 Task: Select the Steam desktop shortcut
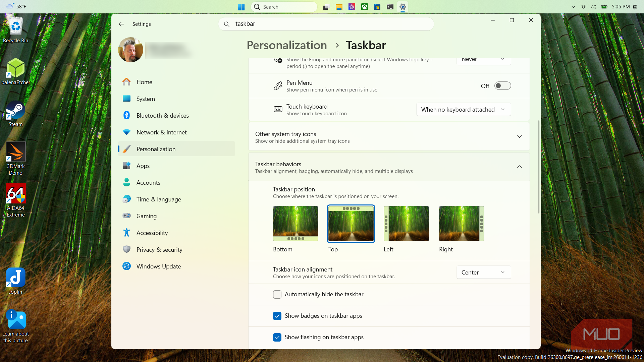click(x=16, y=114)
